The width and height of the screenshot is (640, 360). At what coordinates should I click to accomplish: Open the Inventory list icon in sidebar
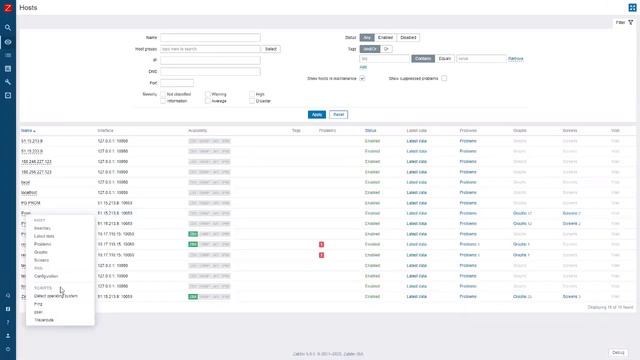pos(8,55)
